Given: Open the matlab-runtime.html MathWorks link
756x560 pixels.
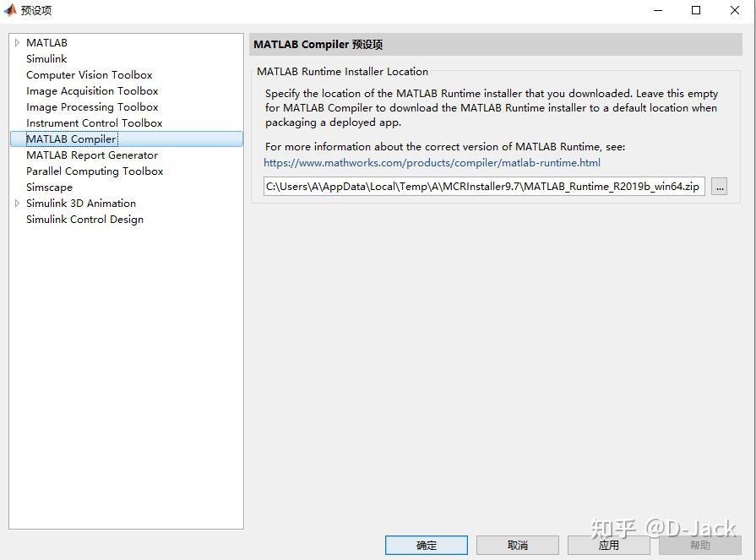Looking at the screenshot, I should click(x=432, y=163).
